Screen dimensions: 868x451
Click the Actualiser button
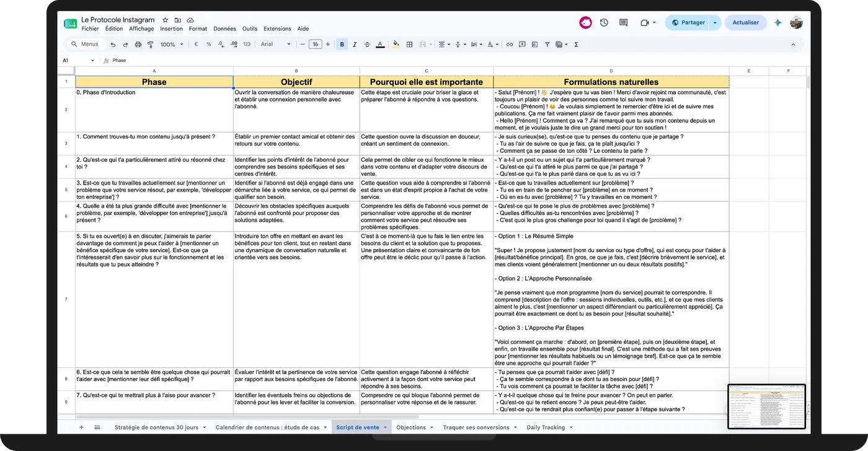pos(745,22)
